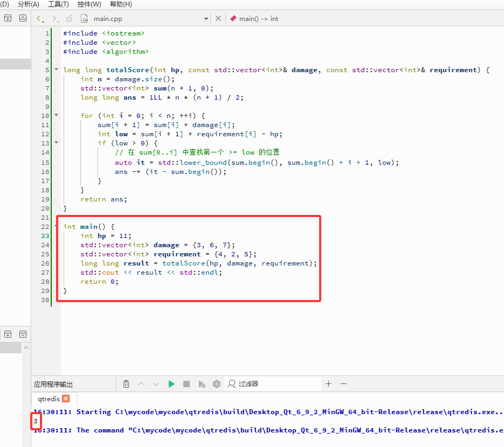The height and width of the screenshot is (447, 504).
Task: Select the qtredis output tab
Action: (49, 399)
